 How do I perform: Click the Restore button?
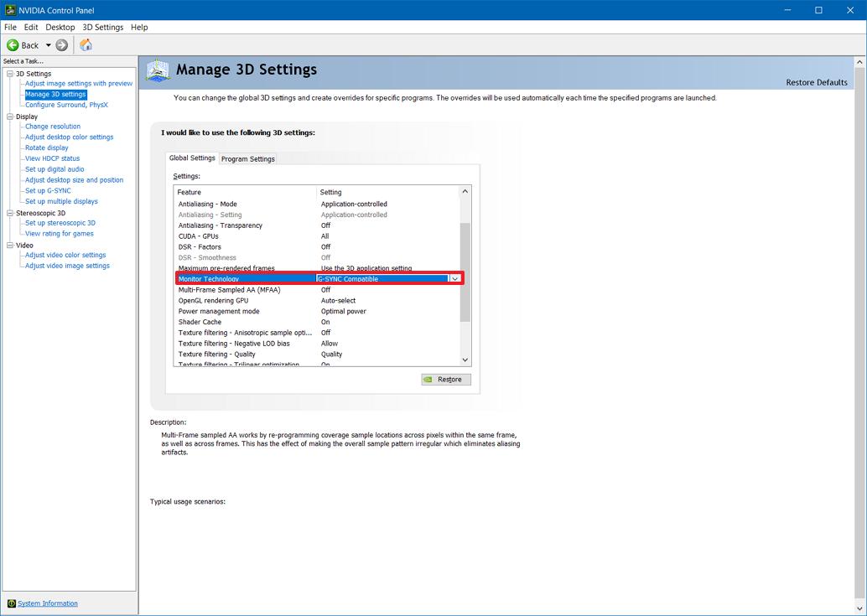(x=445, y=379)
